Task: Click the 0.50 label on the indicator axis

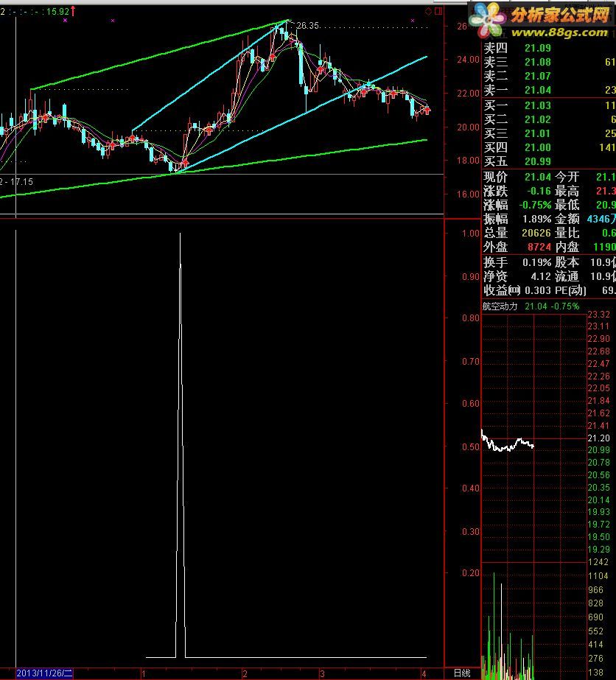Action: (x=471, y=446)
